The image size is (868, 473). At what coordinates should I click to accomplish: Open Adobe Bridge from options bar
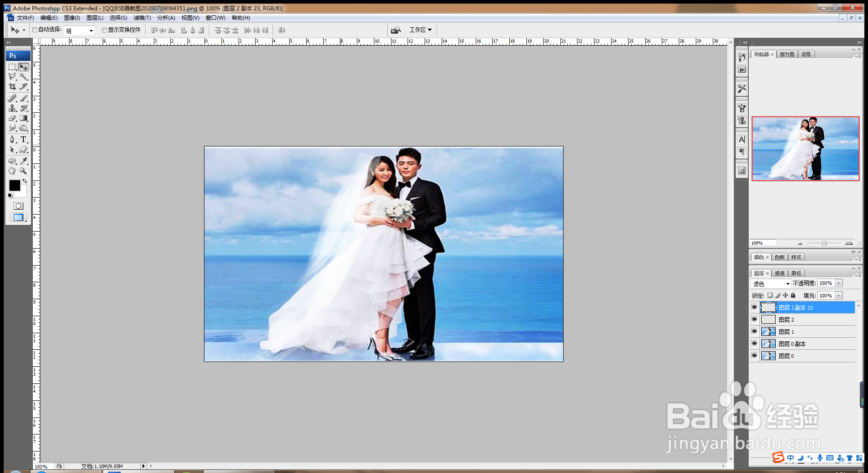(395, 30)
